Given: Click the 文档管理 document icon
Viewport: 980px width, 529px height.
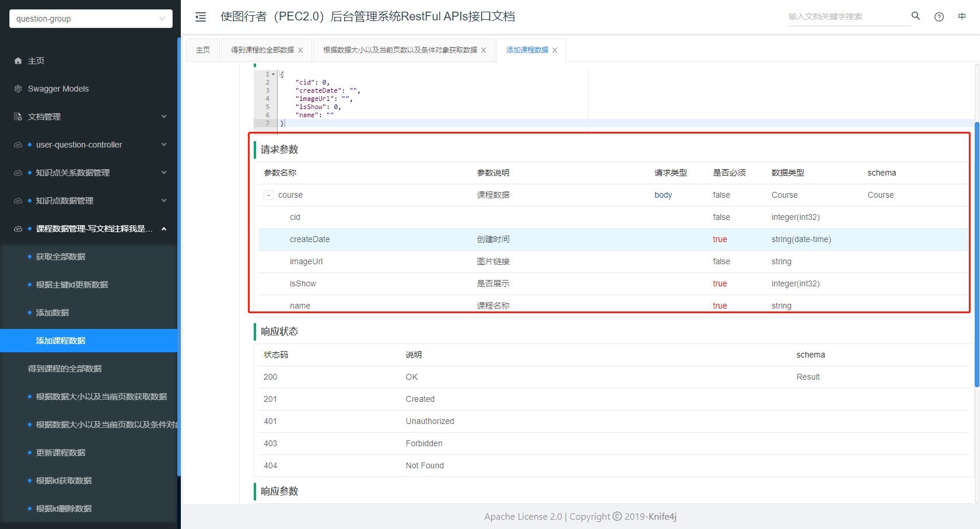Looking at the screenshot, I should point(18,117).
